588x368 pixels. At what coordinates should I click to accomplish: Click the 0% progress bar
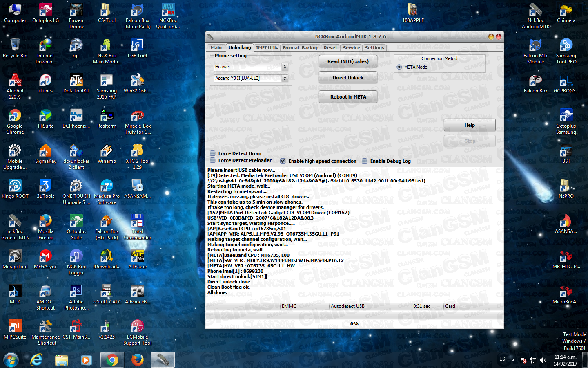(x=354, y=324)
